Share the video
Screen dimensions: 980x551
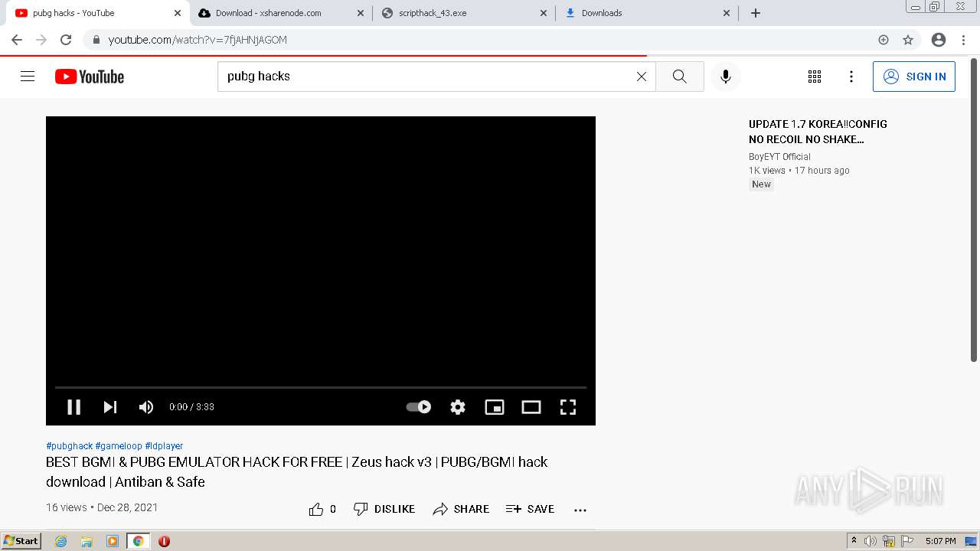[x=461, y=509]
